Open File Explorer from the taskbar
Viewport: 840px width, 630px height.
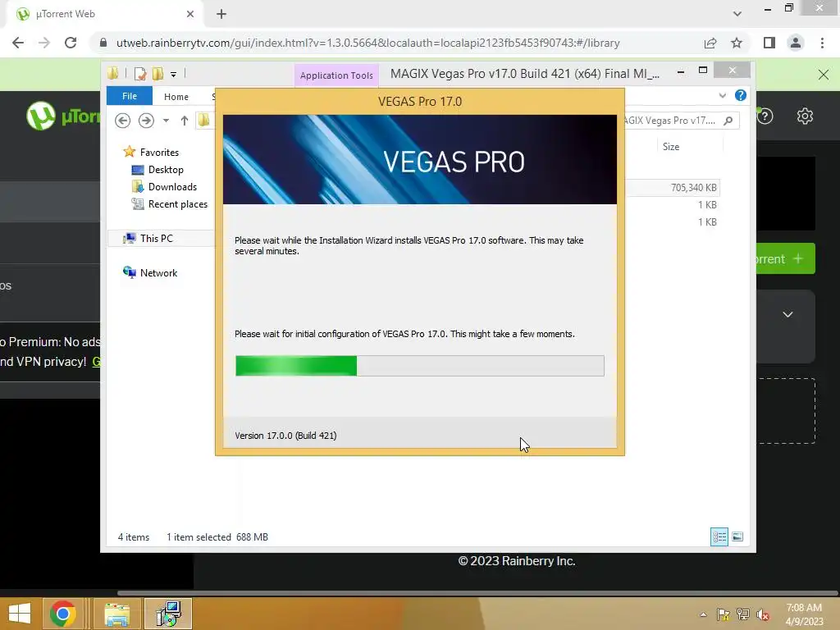116,614
